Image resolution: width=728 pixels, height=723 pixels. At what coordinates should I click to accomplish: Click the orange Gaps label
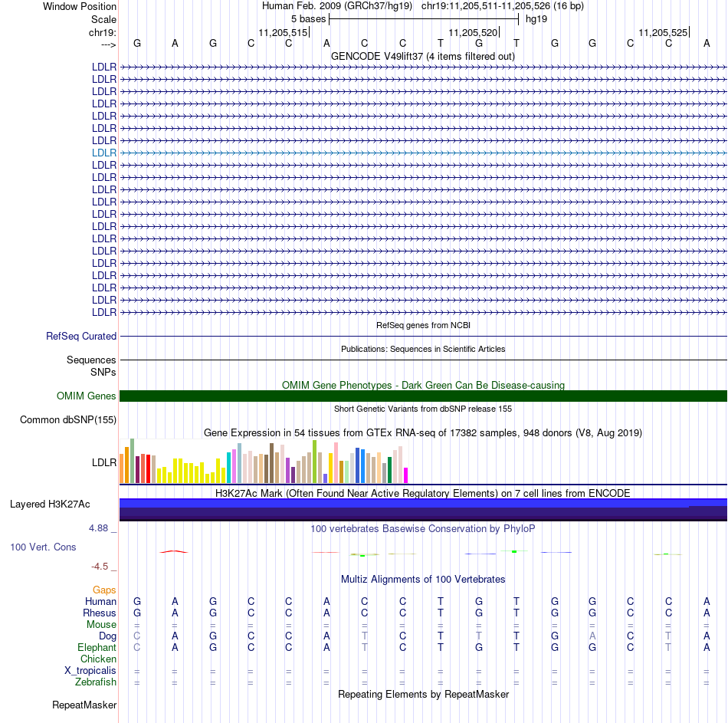pyautogui.click(x=104, y=590)
